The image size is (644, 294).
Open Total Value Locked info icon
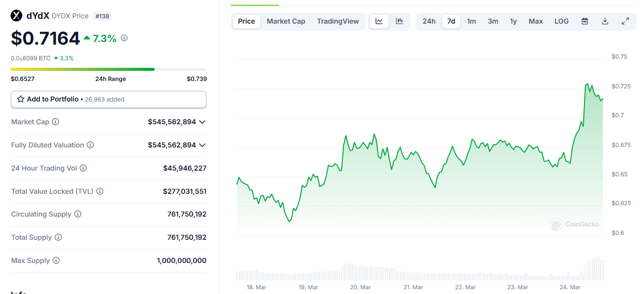[100, 191]
